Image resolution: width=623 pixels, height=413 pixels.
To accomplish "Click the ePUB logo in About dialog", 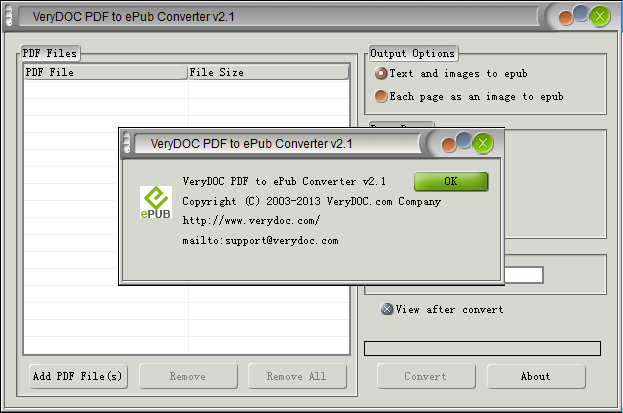I will click(x=156, y=202).
